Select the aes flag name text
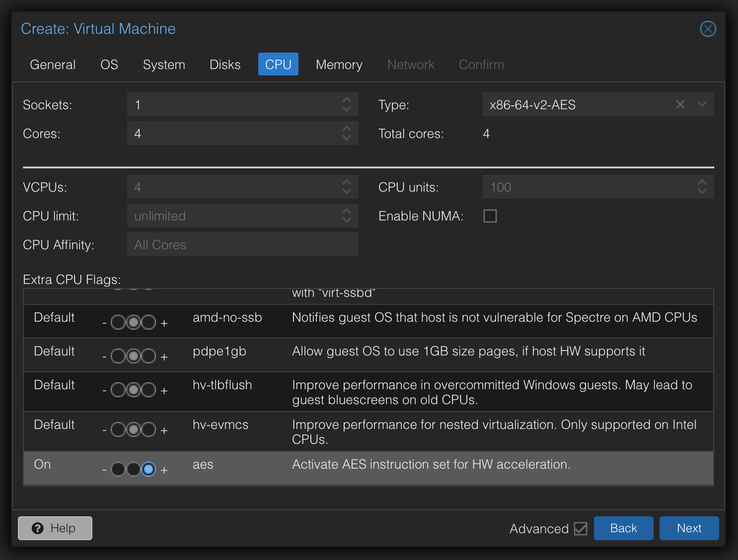The width and height of the screenshot is (738, 560). pyautogui.click(x=203, y=465)
